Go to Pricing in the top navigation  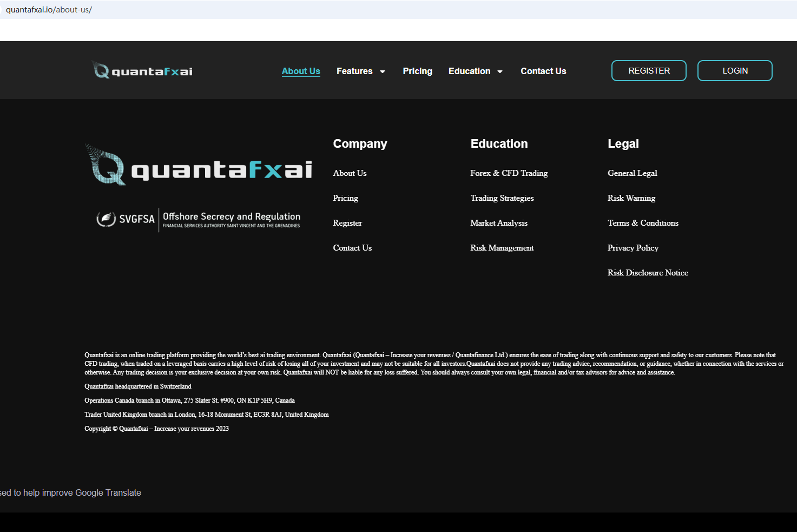click(x=418, y=71)
